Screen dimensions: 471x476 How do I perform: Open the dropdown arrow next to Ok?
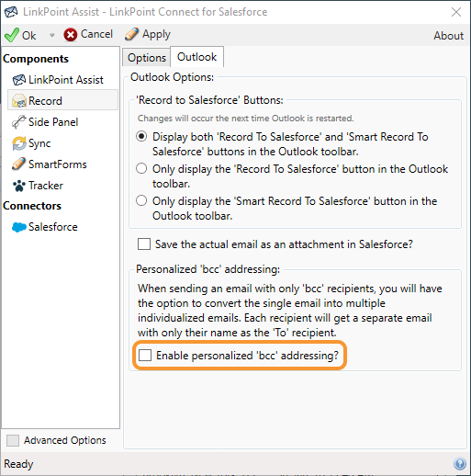[51, 35]
